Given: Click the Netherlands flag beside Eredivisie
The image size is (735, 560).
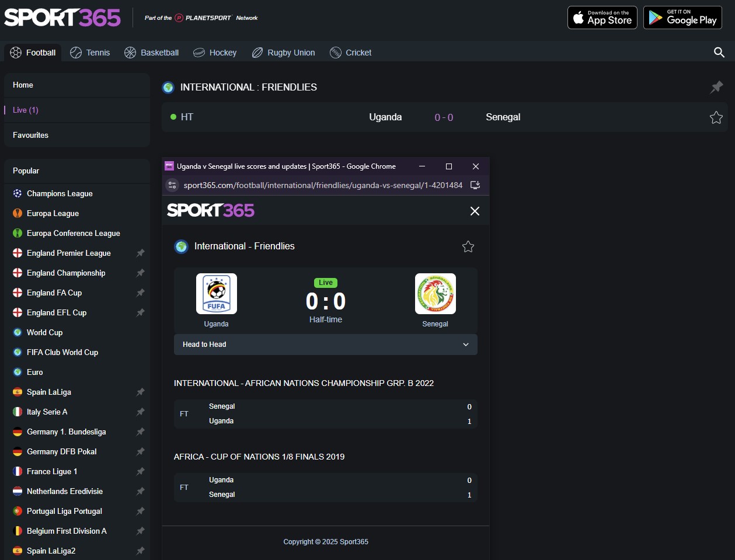Looking at the screenshot, I should coord(18,491).
